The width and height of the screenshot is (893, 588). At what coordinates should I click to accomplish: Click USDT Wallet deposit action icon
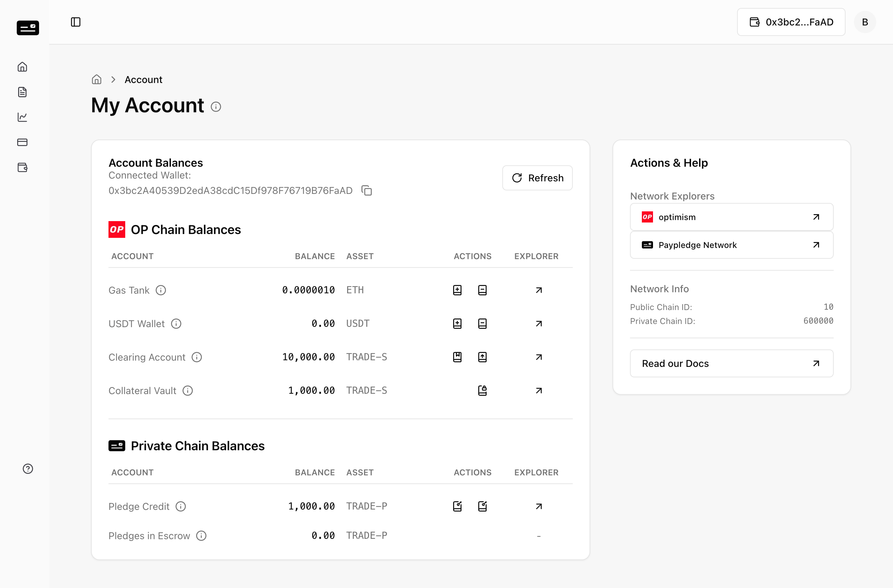pos(457,323)
